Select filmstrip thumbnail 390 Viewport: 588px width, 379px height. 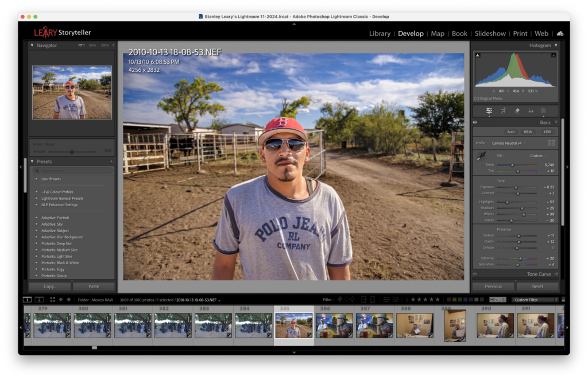point(495,326)
